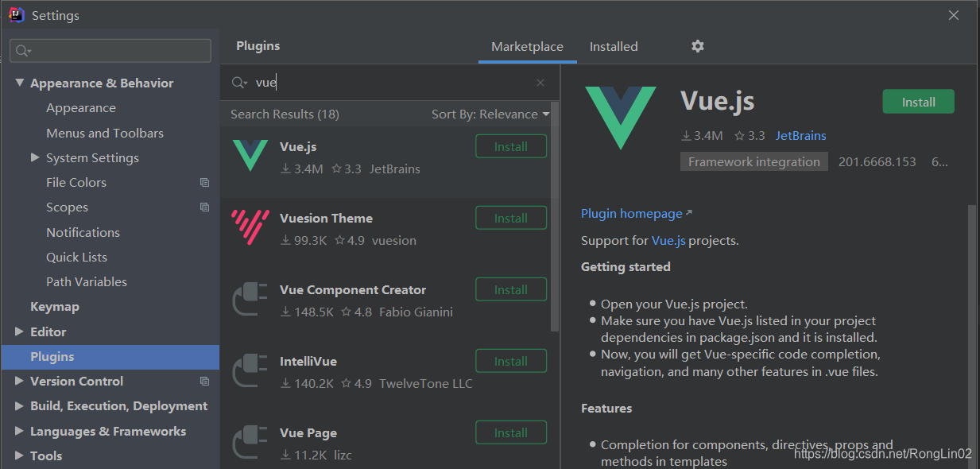Click the Framework integration tag
Image resolution: width=980 pixels, height=469 pixels.
pos(754,161)
